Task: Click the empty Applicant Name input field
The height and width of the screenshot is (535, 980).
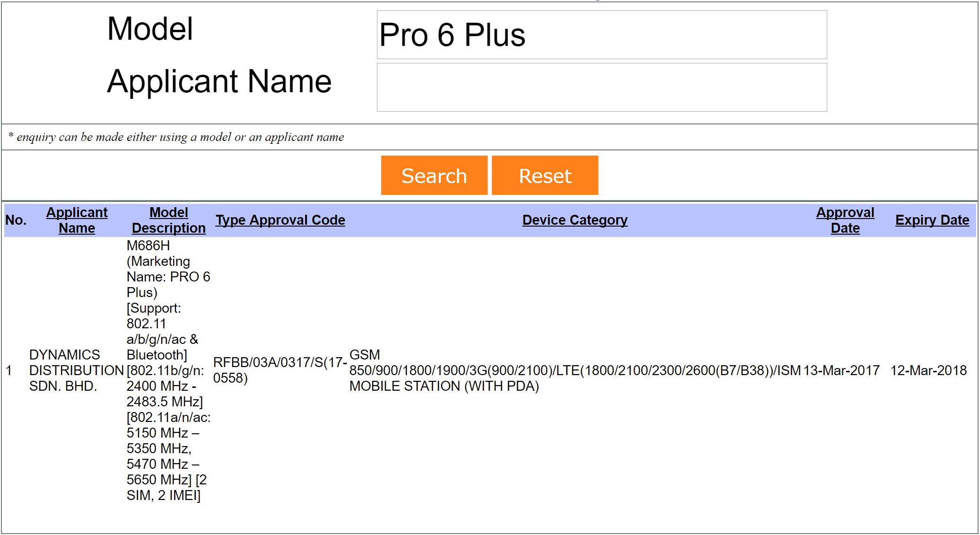Action: click(602, 88)
